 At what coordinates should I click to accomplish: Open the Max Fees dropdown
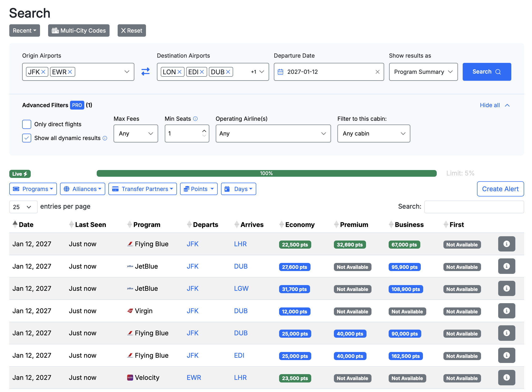(136, 133)
